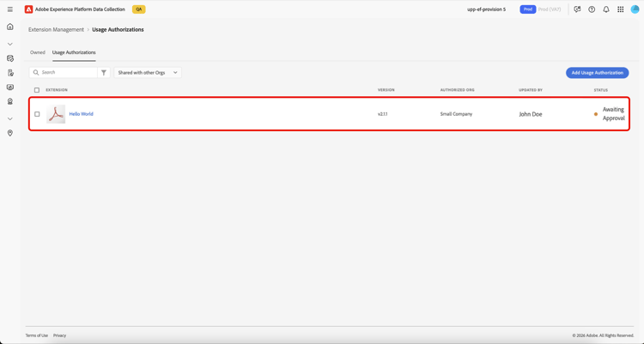This screenshot has width=644, height=344.
Task: Open the location pin icon in the sidebar
Action: coord(9,133)
